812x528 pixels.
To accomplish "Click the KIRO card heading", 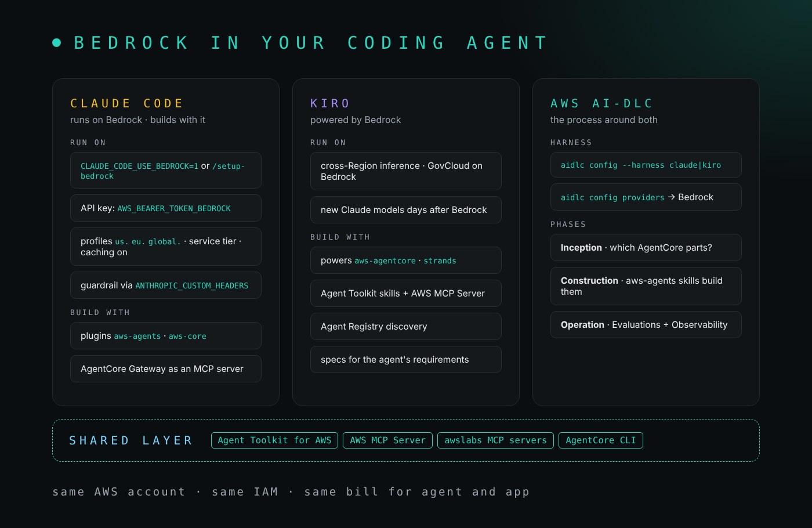I will point(330,103).
